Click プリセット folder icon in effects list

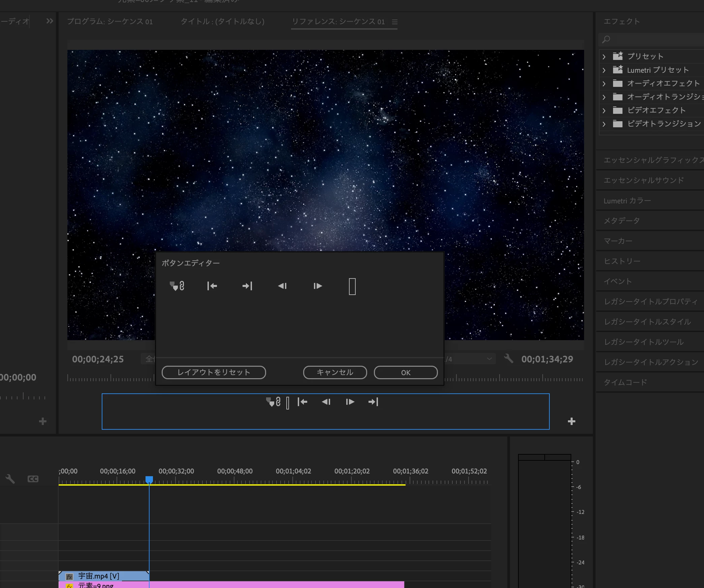[618, 56]
